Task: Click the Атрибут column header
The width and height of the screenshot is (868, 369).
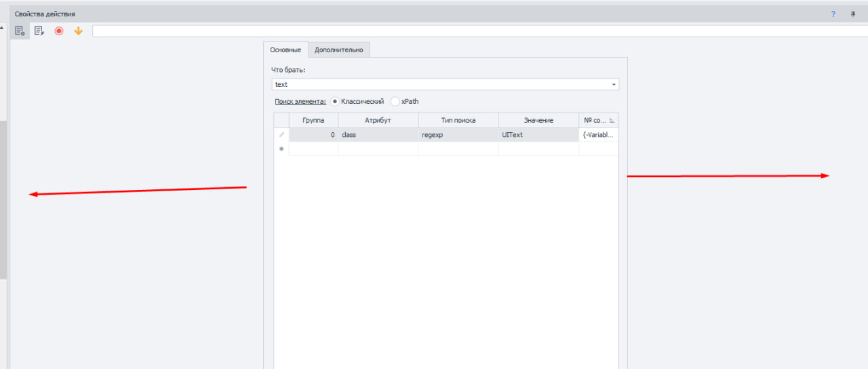Action: [x=378, y=120]
